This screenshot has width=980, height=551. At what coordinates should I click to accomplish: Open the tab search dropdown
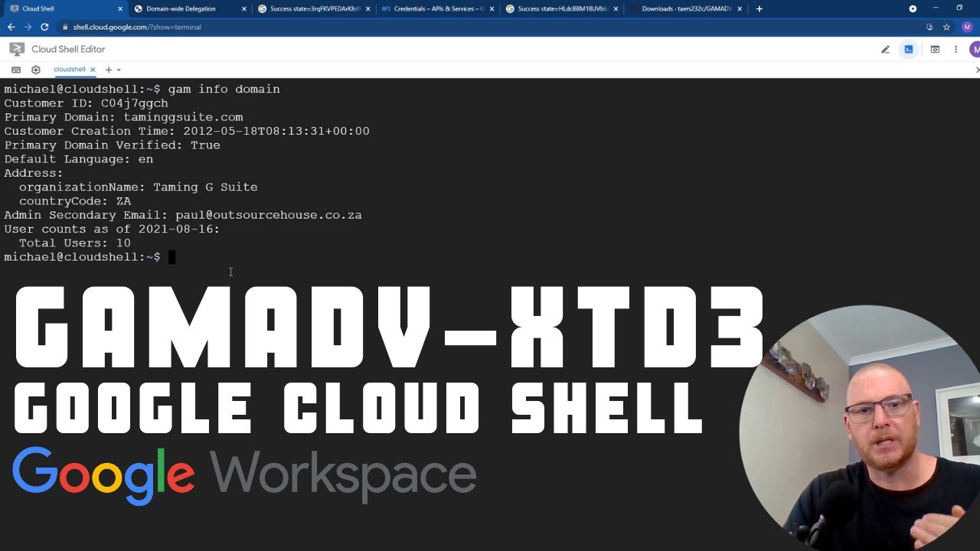click(913, 9)
